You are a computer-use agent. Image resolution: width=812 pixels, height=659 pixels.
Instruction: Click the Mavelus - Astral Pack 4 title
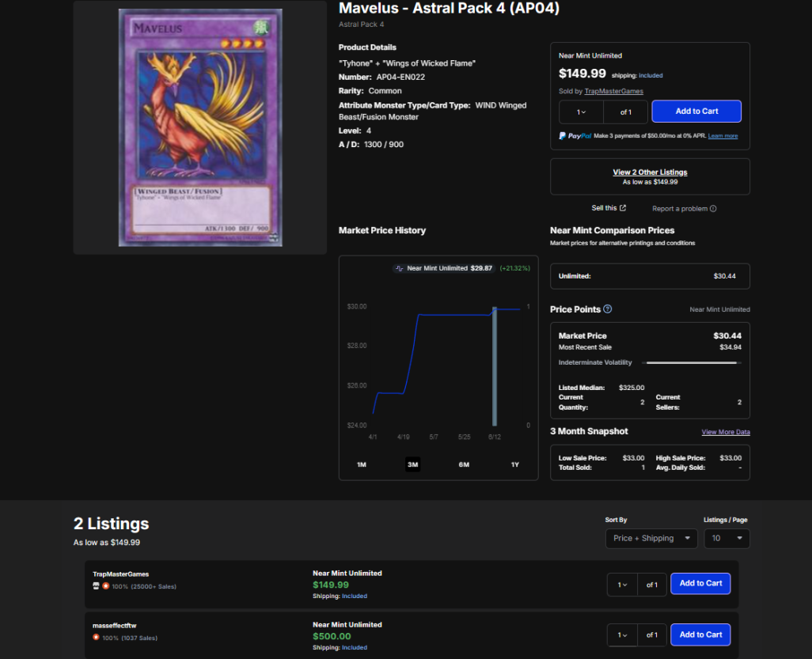tap(449, 8)
